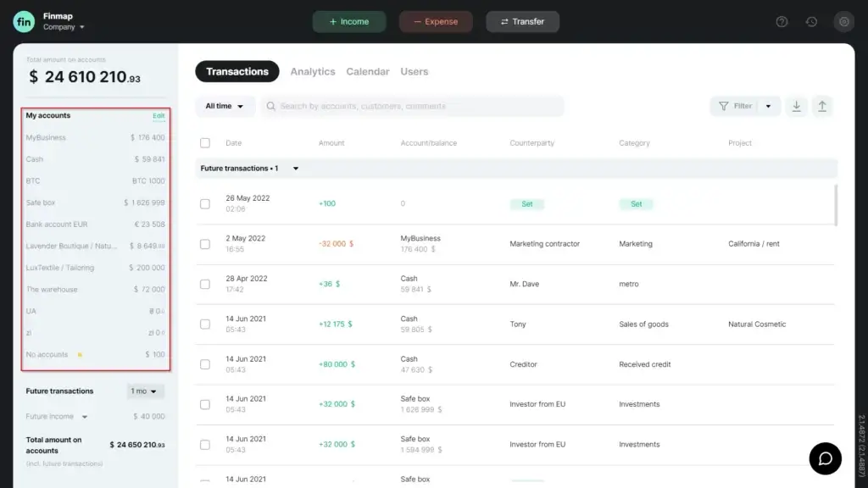Set counterparty for the 26 May transaction
Viewport: 868px width, 488px height.
tap(526, 204)
